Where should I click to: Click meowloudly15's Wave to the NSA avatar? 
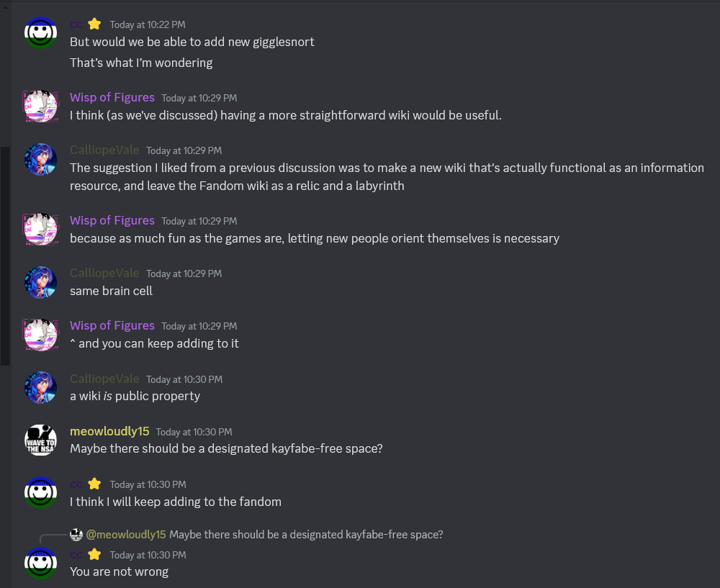(x=41, y=440)
